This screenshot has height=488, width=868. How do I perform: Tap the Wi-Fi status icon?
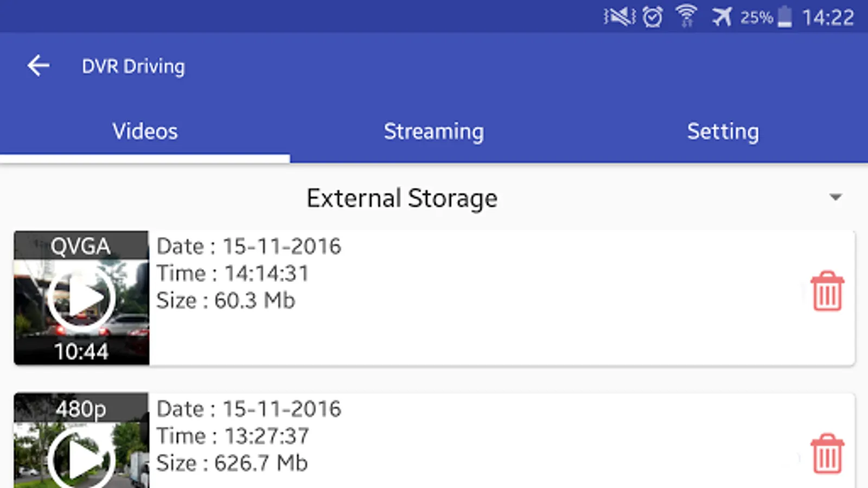686,16
